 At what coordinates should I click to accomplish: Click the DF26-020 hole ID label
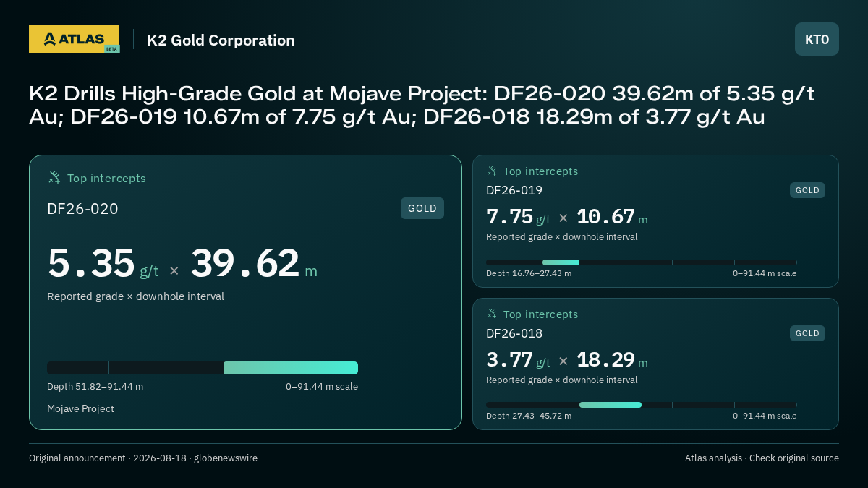click(82, 209)
